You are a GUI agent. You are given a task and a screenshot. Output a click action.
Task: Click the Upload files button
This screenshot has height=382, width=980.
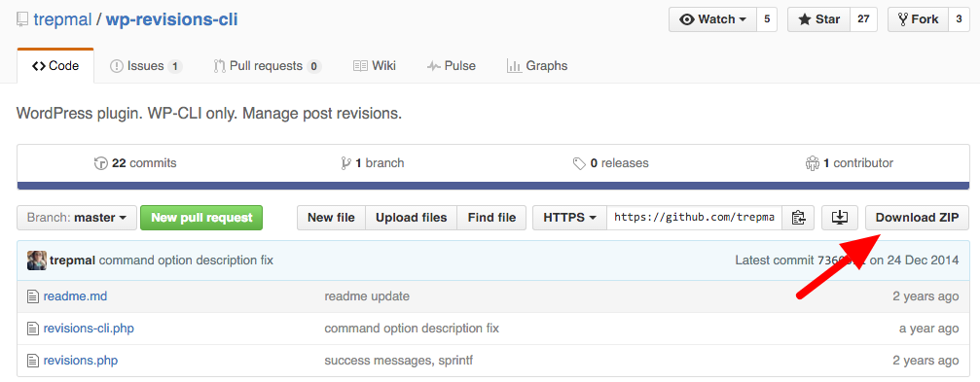[412, 218]
